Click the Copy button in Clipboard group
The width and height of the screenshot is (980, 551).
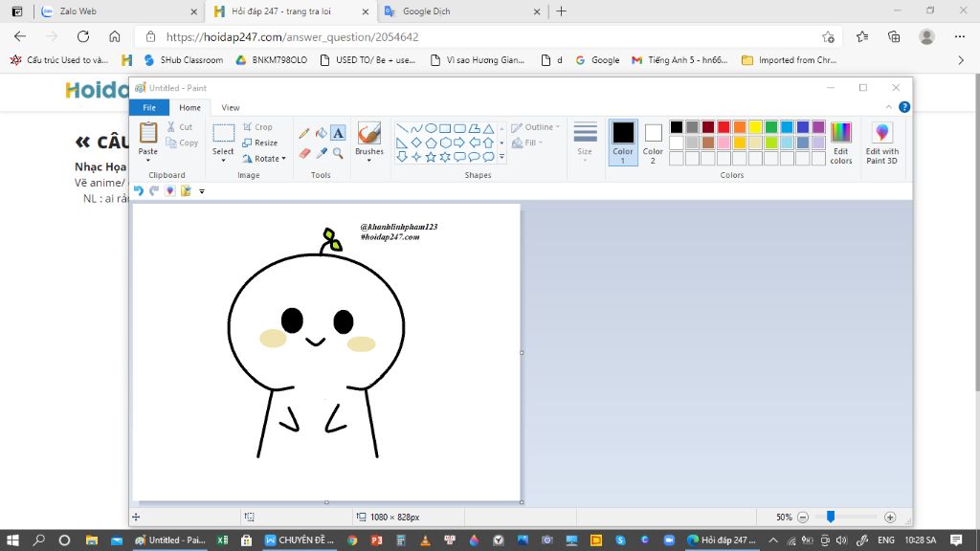pyautogui.click(x=182, y=143)
